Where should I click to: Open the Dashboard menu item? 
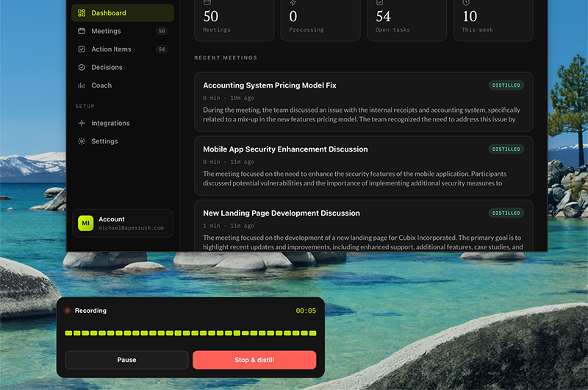click(x=123, y=13)
